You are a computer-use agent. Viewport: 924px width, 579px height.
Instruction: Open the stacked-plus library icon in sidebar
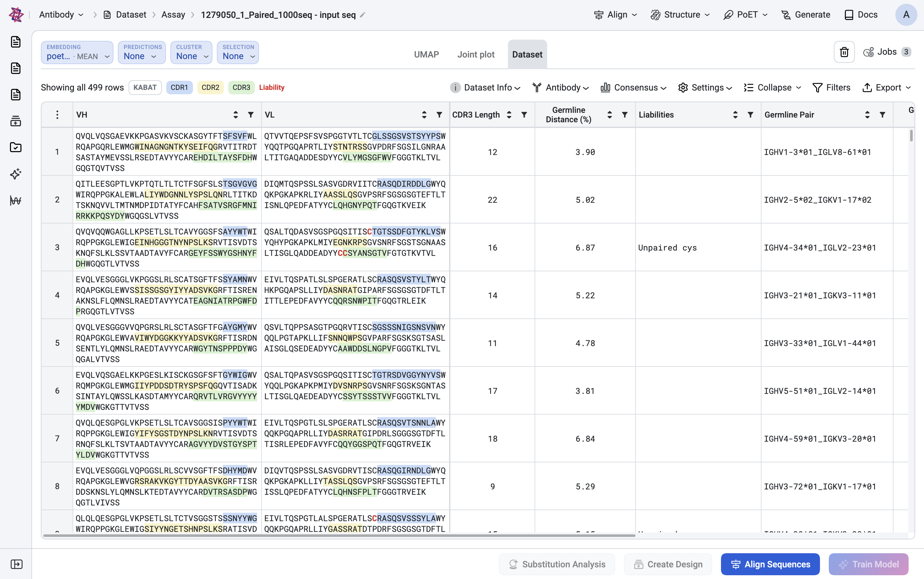pos(16,121)
